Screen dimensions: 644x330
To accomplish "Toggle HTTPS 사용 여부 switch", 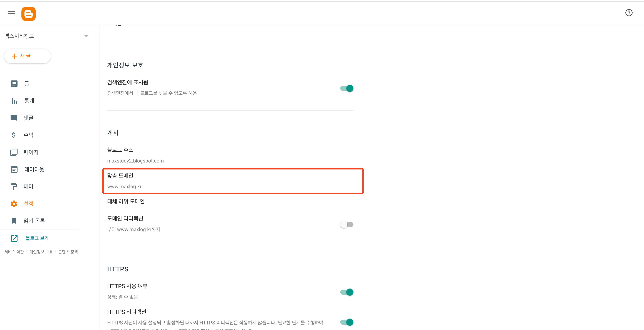I will pyautogui.click(x=346, y=292).
